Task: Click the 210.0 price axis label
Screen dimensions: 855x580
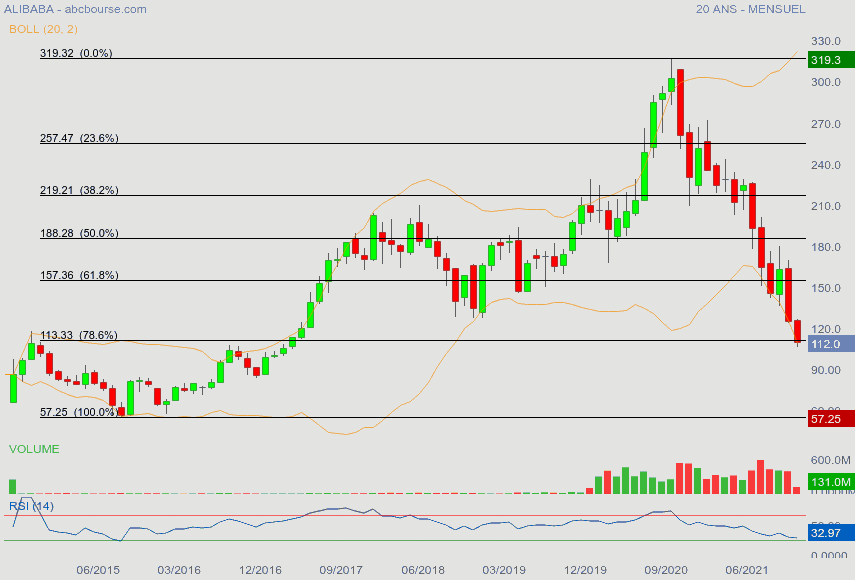Action: 826,206
